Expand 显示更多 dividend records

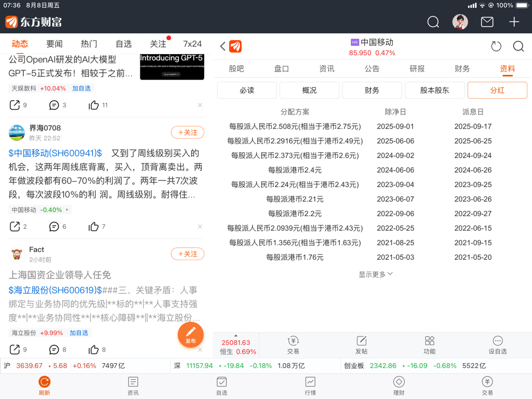point(376,274)
